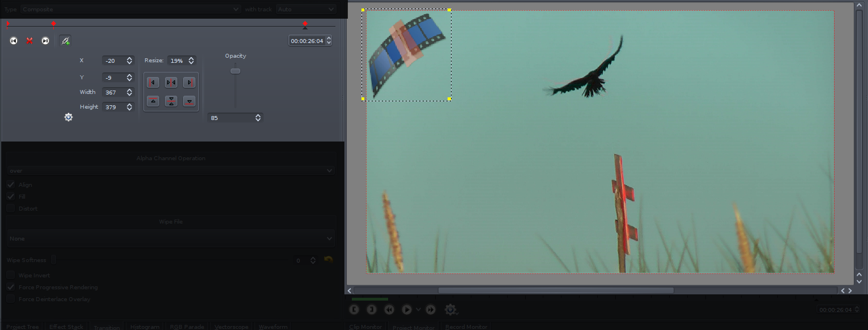Go to the previous keyframe
Viewport: 868px width, 330px height.
14,41
